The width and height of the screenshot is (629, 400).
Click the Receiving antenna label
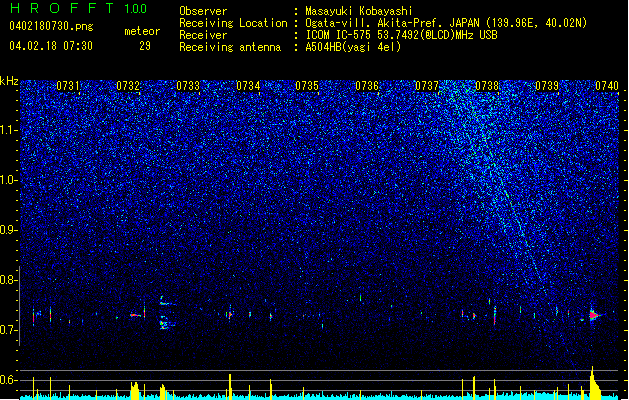[x=230, y=47]
